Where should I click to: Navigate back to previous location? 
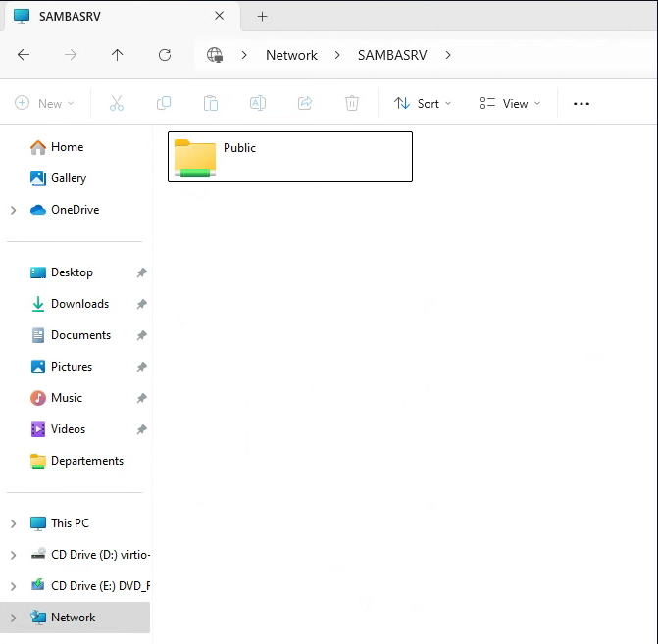tap(24, 55)
